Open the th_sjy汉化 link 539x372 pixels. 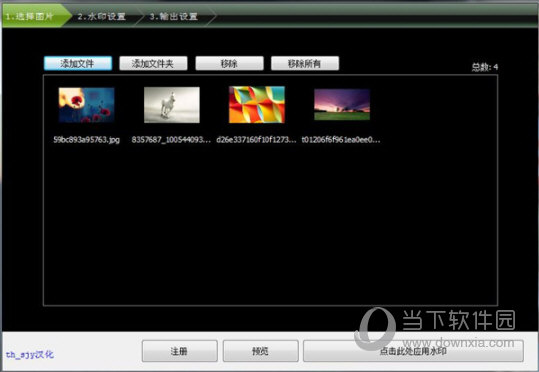(x=30, y=354)
